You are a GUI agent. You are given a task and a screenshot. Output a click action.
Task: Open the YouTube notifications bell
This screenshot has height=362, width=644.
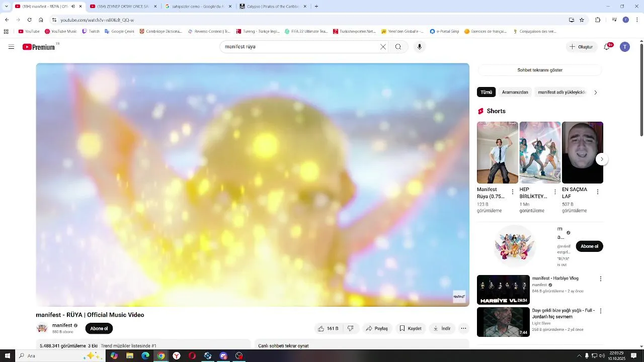(x=608, y=47)
